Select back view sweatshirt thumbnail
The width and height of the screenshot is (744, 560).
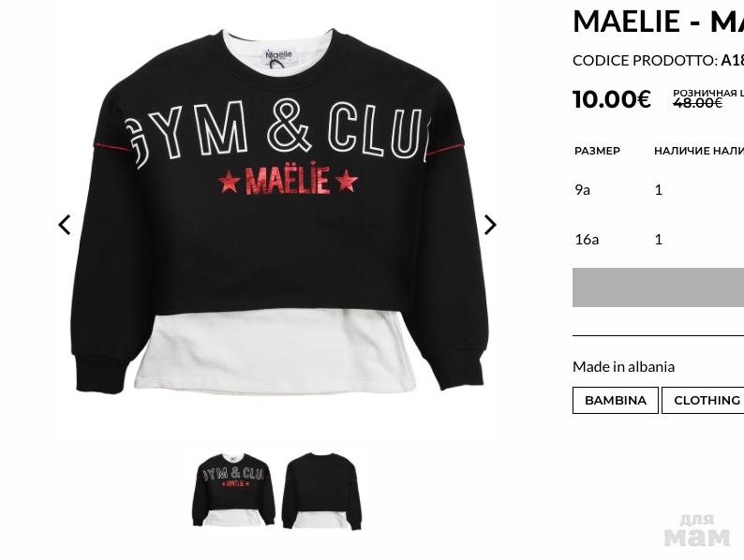[321, 491]
